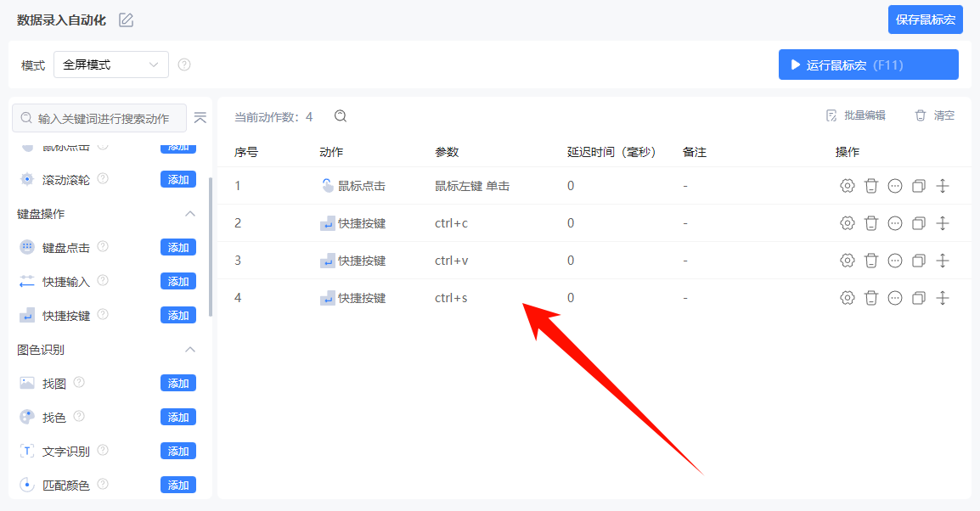Viewport: 980px width, 511px height.
Task: Collapse the 图色识别 section
Action: point(190,350)
